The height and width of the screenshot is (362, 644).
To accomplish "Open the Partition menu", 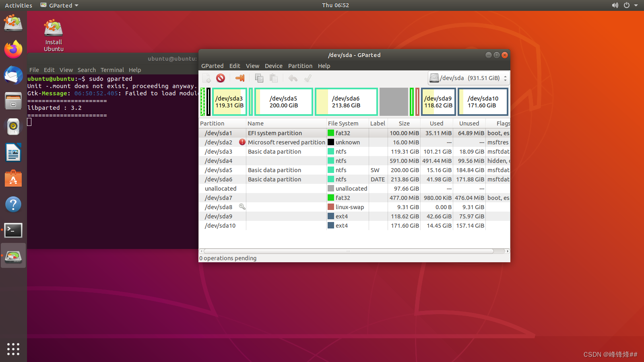I will [300, 66].
